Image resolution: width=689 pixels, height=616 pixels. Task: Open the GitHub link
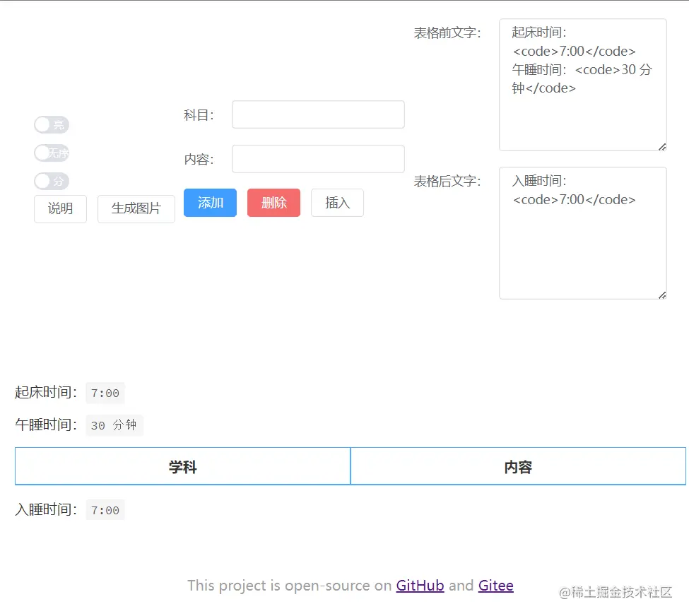click(x=420, y=586)
